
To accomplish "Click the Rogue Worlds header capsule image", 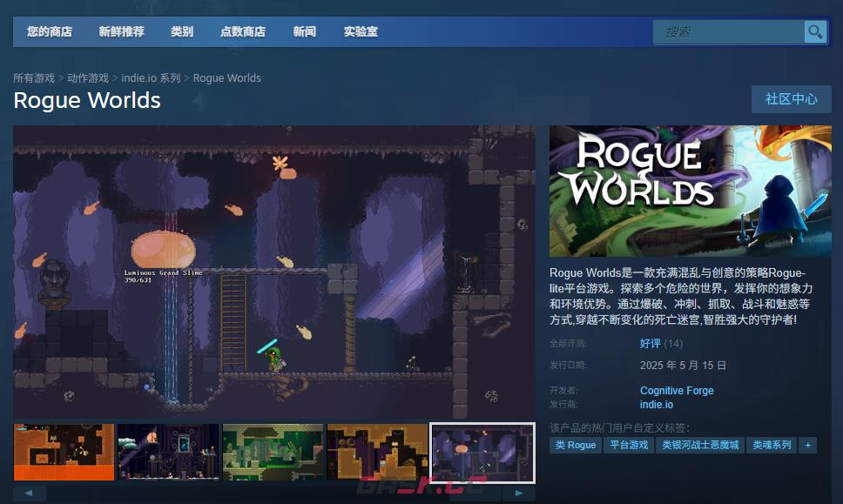I will tap(691, 191).
